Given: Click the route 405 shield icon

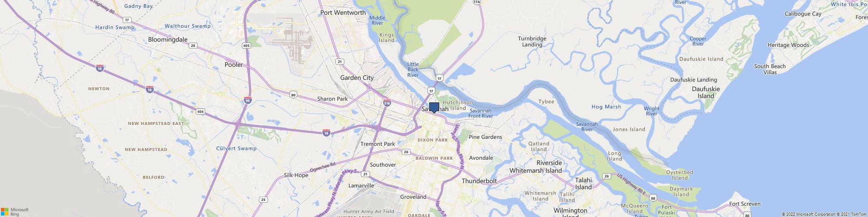Looking at the screenshot, I should point(247,45).
